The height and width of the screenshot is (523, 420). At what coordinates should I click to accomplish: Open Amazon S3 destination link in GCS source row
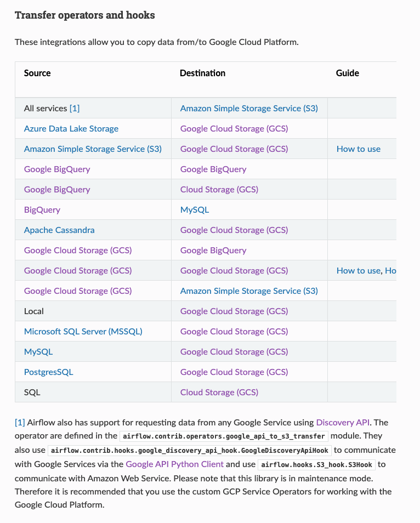click(x=249, y=291)
